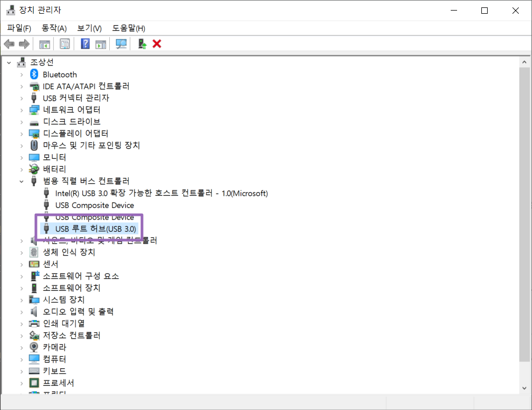The image size is (532, 410).
Task: Select the Intel(R) USB 3.0 host controller entry
Action: pos(161,193)
